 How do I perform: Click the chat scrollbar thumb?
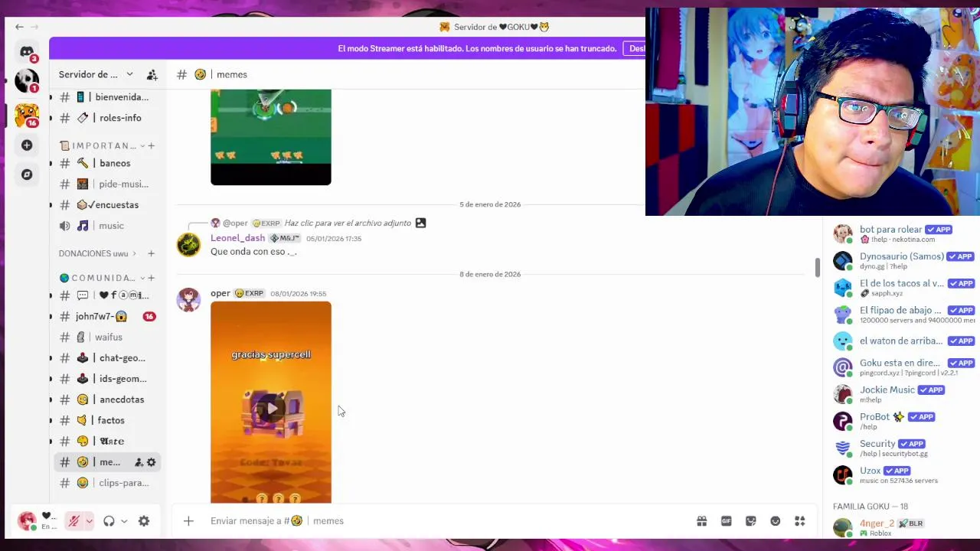tap(817, 267)
